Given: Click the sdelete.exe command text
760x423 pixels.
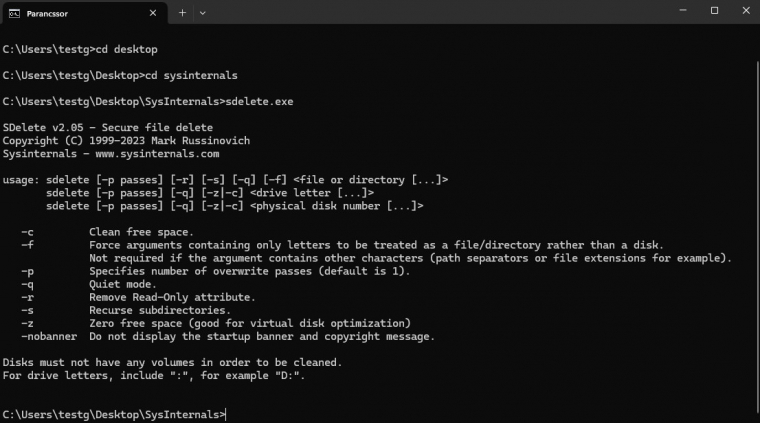Looking at the screenshot, I should point(261,102).
